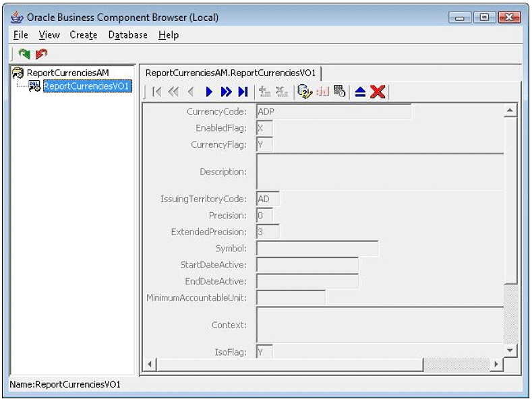Select ReportCurrenciesVO1 tree node
Screen dimensions: 532x401
pyautogui.click(x=87, y=86)
